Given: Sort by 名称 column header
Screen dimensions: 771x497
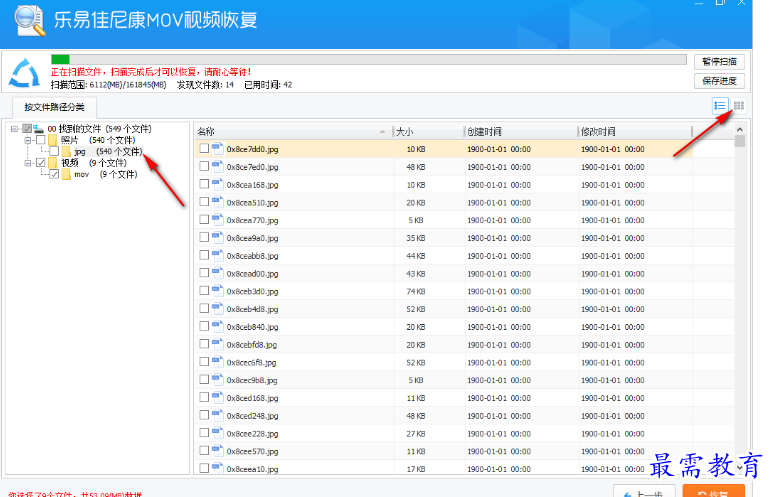Looking at the screenshot, I should tap(293, 131).
